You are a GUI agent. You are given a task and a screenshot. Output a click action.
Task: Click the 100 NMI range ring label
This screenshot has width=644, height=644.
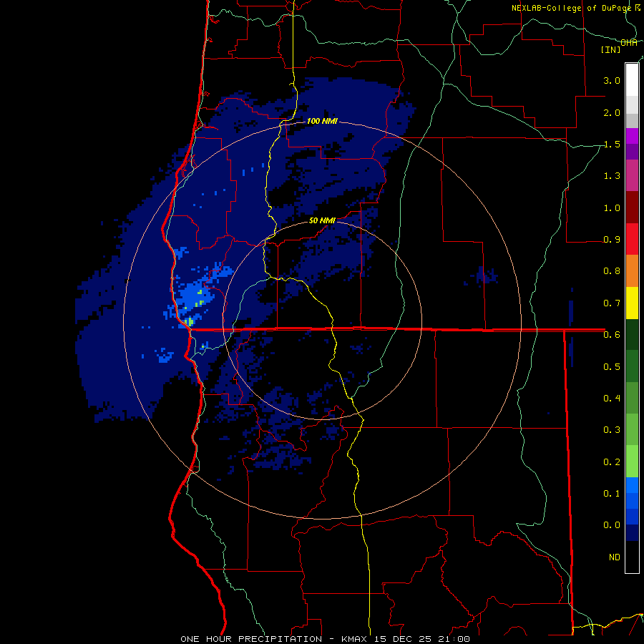coord(322,121)
